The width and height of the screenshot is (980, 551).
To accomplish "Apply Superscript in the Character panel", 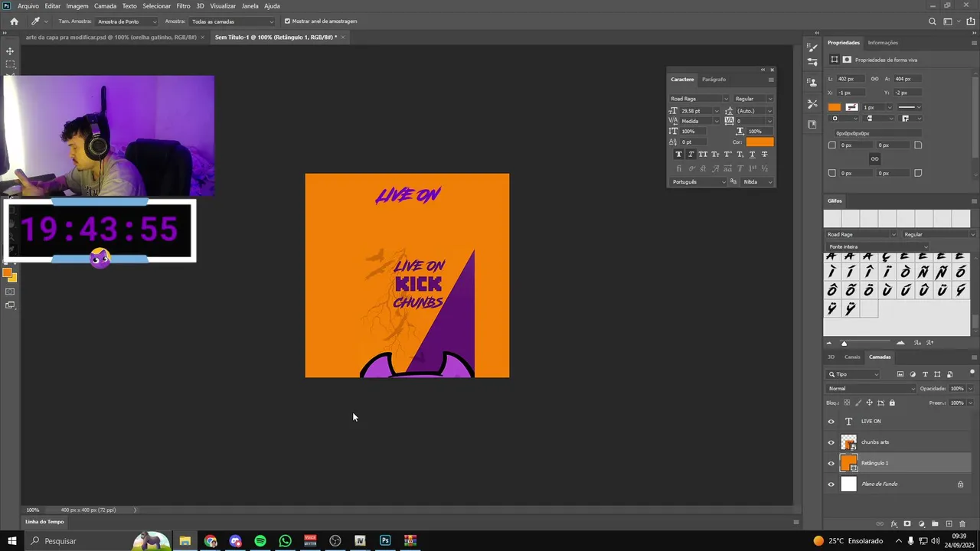I will (727, 155).
